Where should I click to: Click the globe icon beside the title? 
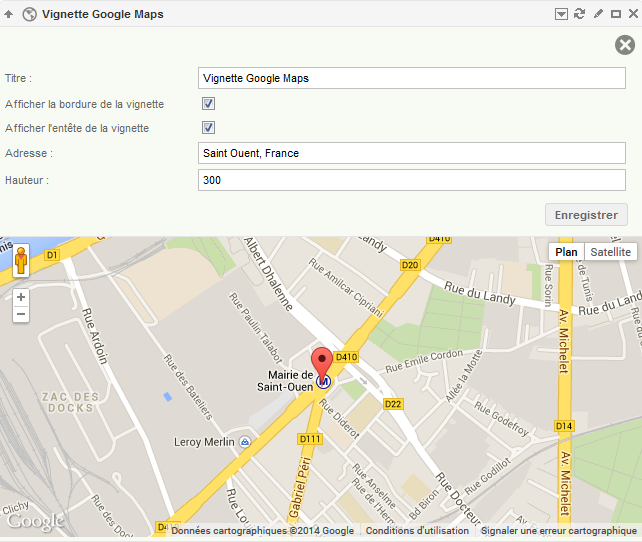(x=29, y=14)
